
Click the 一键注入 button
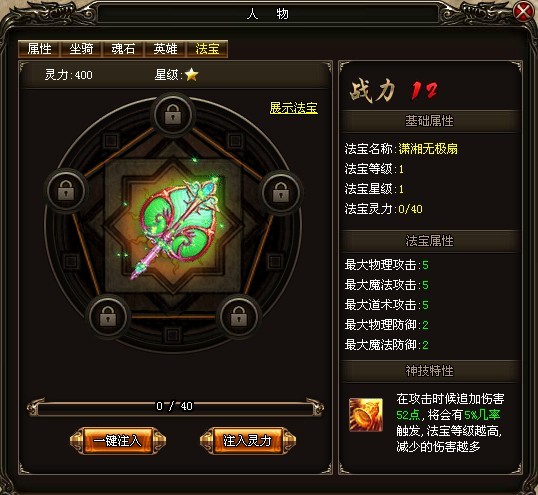point(118,440)
